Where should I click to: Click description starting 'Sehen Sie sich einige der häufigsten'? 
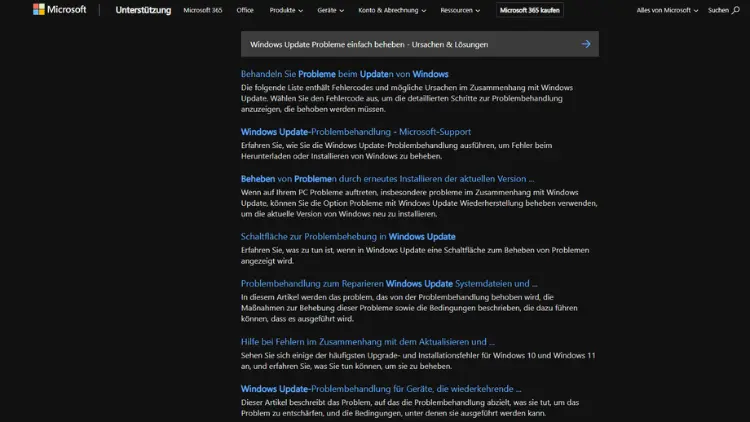[418, 360]
